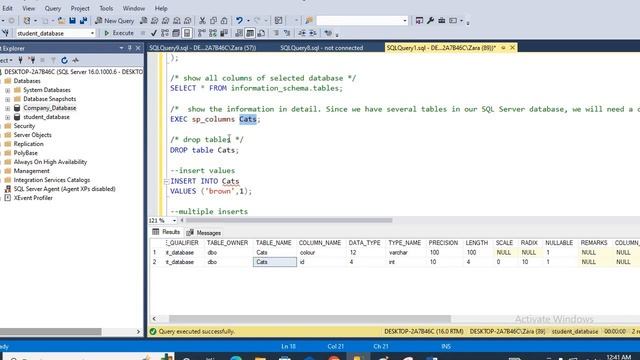This screenshot has height=360, width=640.
Task: Switch to SQLQuery8.sql not connected tab
Action: (321, 48)
